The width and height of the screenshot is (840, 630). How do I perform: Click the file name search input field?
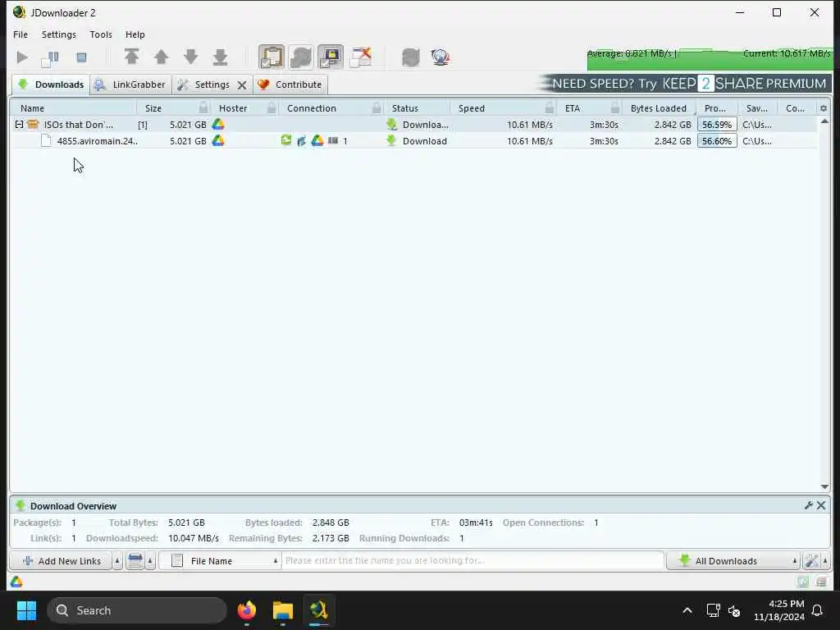[473, 560]
